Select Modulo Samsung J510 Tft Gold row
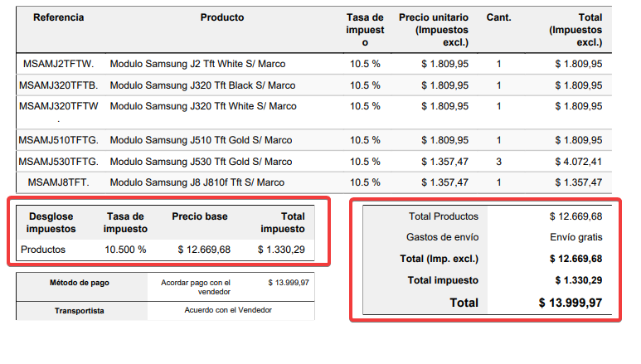Screen dimensions: 641x364 pyautogui.click(x=314, y=140)
